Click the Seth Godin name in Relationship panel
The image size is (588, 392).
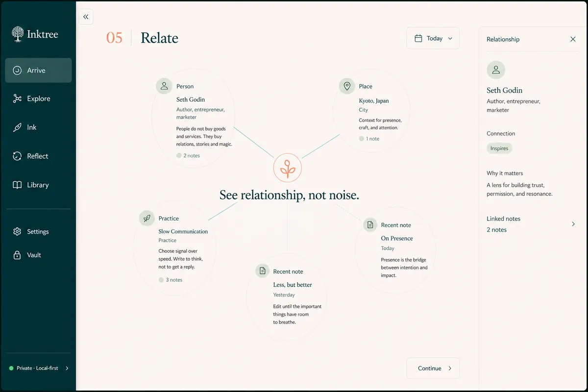(505, 90)
